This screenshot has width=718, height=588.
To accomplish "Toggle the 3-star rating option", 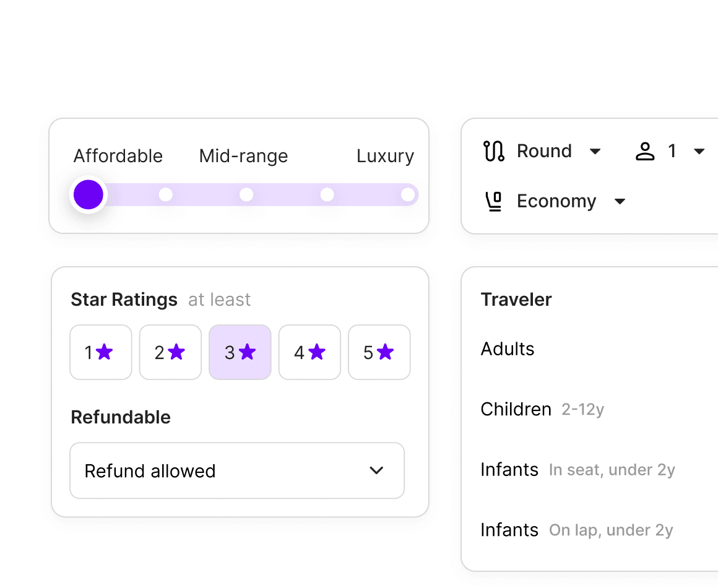I will click(240, 352).
